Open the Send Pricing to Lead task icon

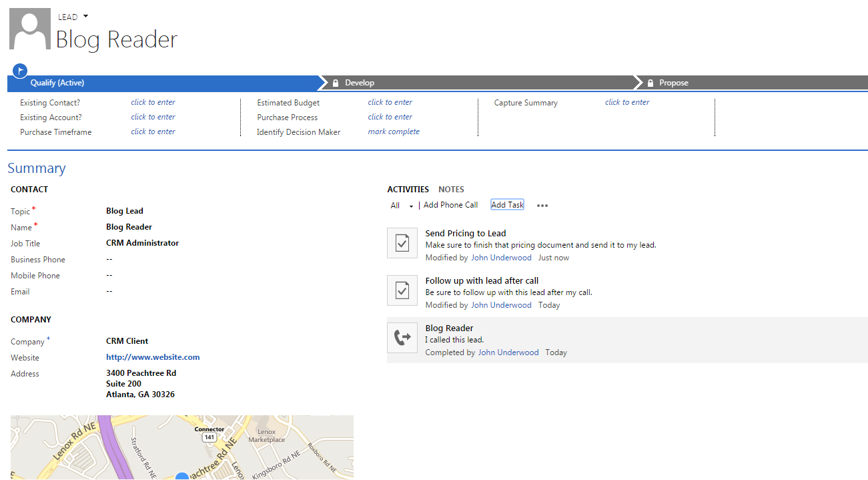tap(402, 243)
